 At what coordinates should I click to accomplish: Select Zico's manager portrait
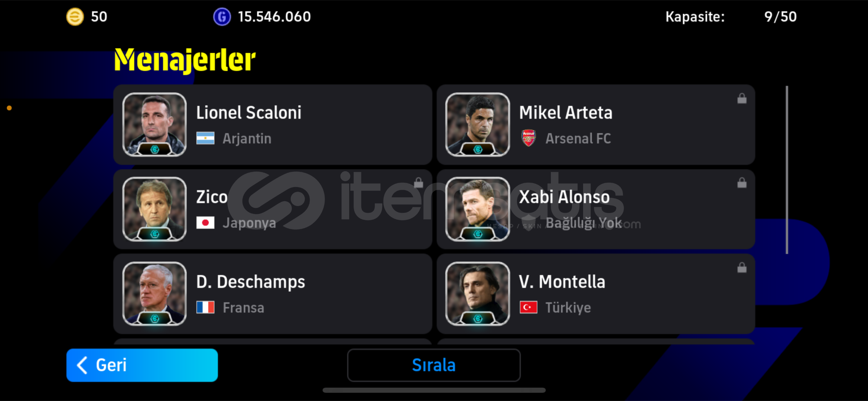(155, 209)
